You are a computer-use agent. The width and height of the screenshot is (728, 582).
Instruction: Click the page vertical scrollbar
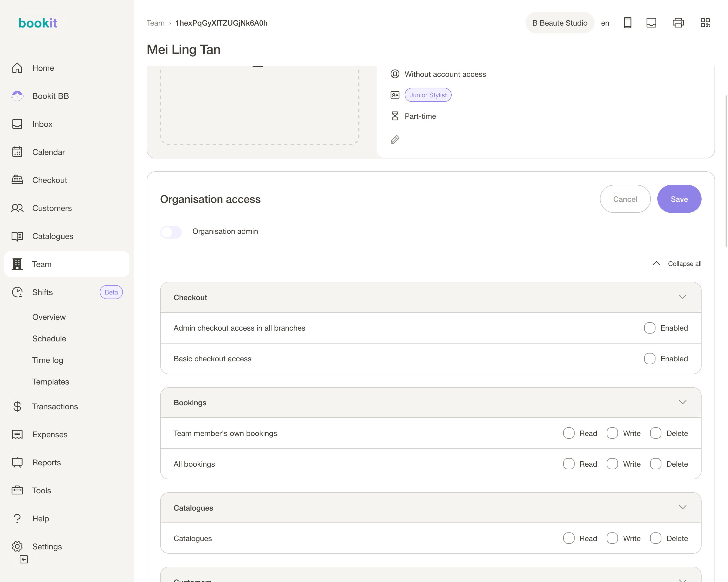726,171
